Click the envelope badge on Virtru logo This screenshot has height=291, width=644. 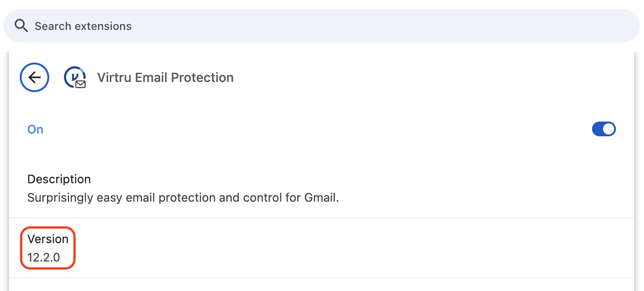(81, 84)
